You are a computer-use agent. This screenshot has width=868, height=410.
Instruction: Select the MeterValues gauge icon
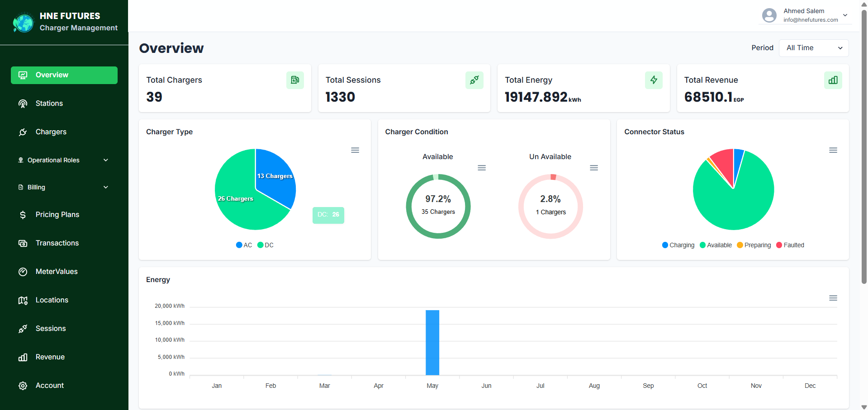coord(23,272)
